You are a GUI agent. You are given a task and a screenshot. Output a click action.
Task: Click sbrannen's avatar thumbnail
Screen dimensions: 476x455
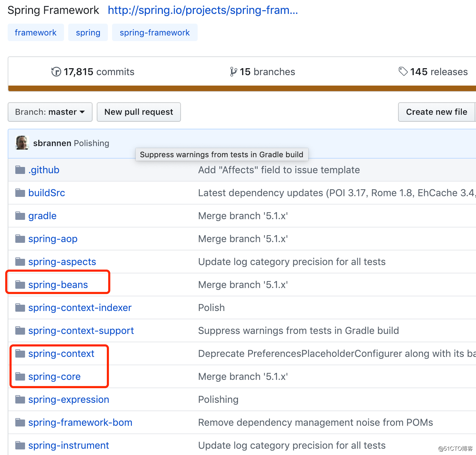(x=22, y=143)
